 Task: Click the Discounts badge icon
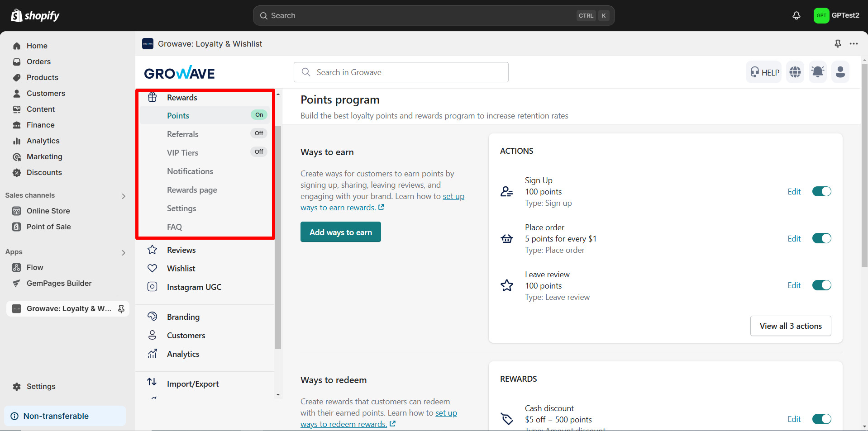point(17,172)
